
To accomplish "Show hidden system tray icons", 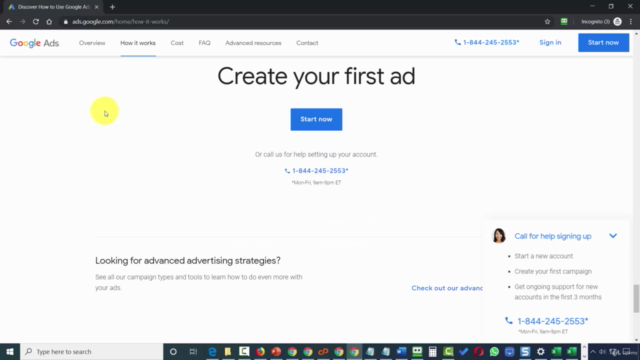I will pos(593,351).
